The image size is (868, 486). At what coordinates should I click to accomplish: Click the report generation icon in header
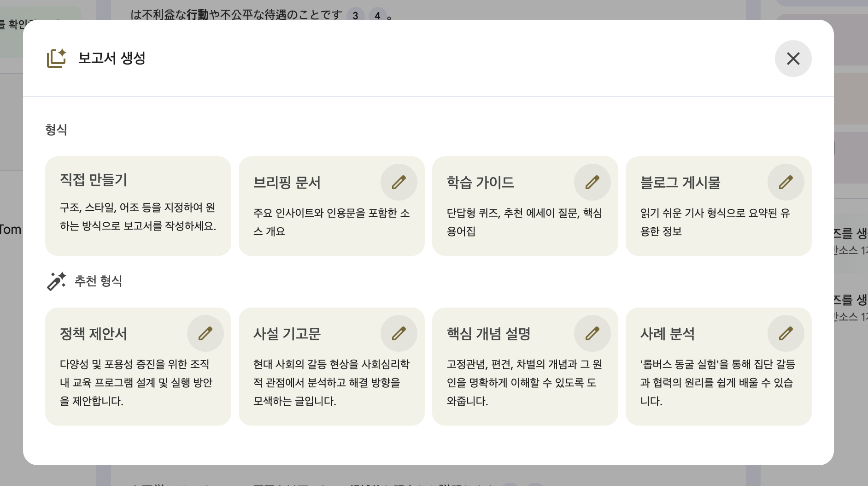(56, 59)
